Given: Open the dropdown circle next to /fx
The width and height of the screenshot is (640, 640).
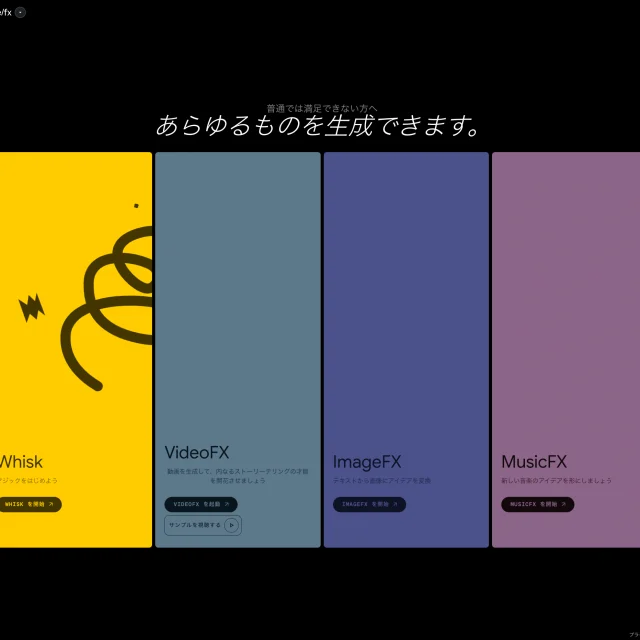Looking at the screenshot, I should point(20,13).
